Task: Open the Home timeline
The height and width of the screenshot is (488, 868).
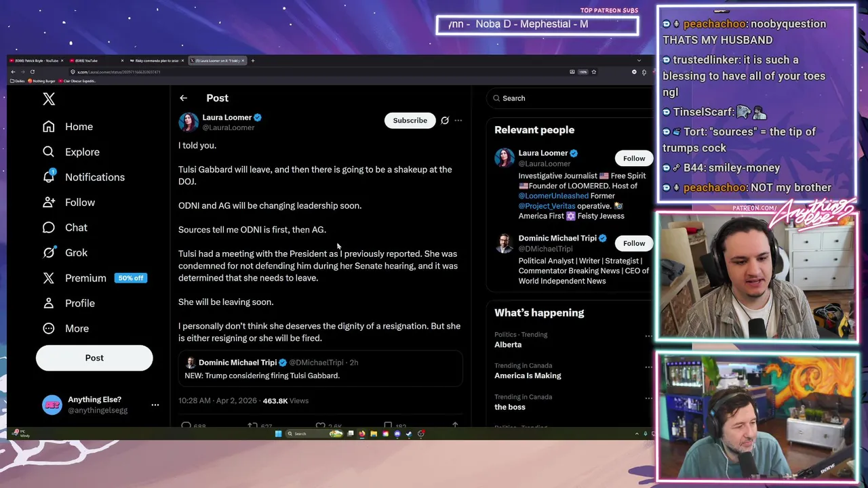Action: [x=68, y=127]
